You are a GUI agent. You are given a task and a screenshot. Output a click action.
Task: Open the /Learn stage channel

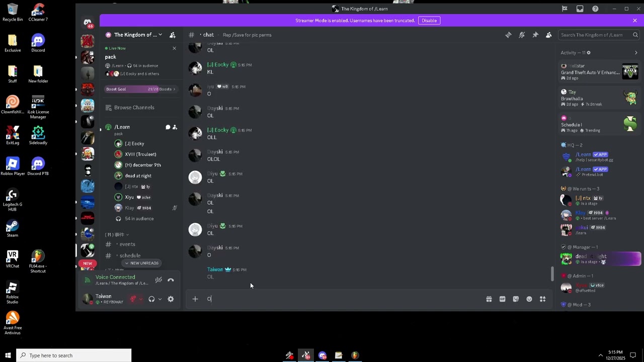click(x=122, y=127)
